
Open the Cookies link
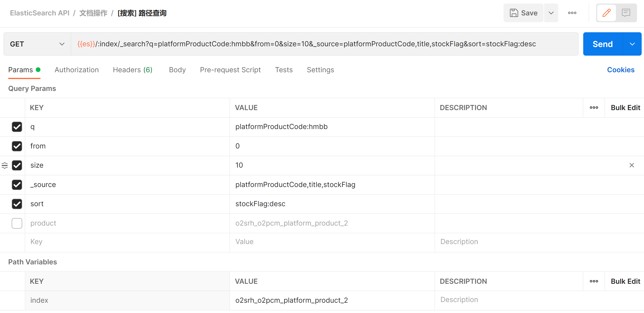(620, 70)
